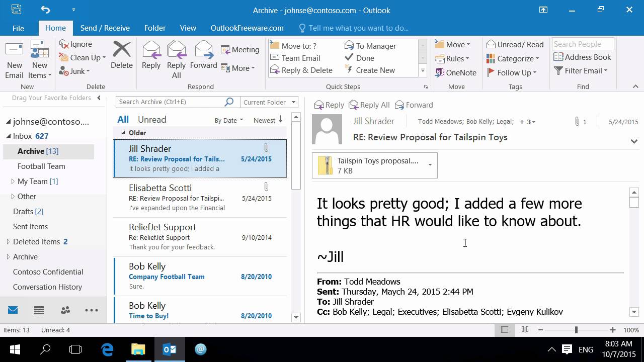644x362 pixels.
Task: Select Team Email quick step
Action: tap(295, 58)
